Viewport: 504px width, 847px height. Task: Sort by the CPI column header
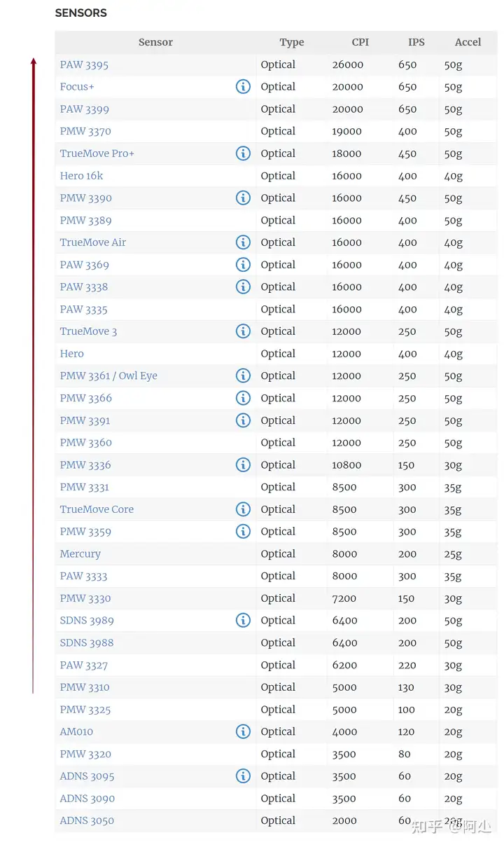coord(360,42)
